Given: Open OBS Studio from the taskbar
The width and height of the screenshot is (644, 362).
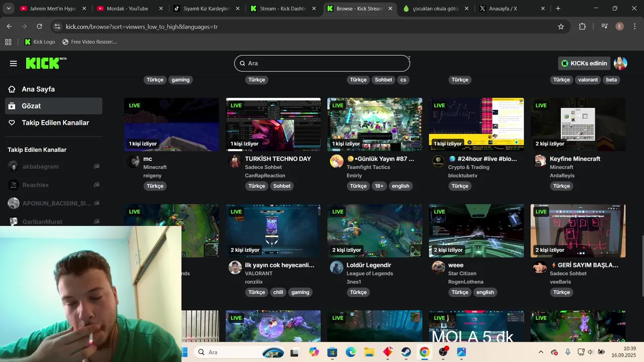Looking at the screenshot, I should tap(443, 352).
